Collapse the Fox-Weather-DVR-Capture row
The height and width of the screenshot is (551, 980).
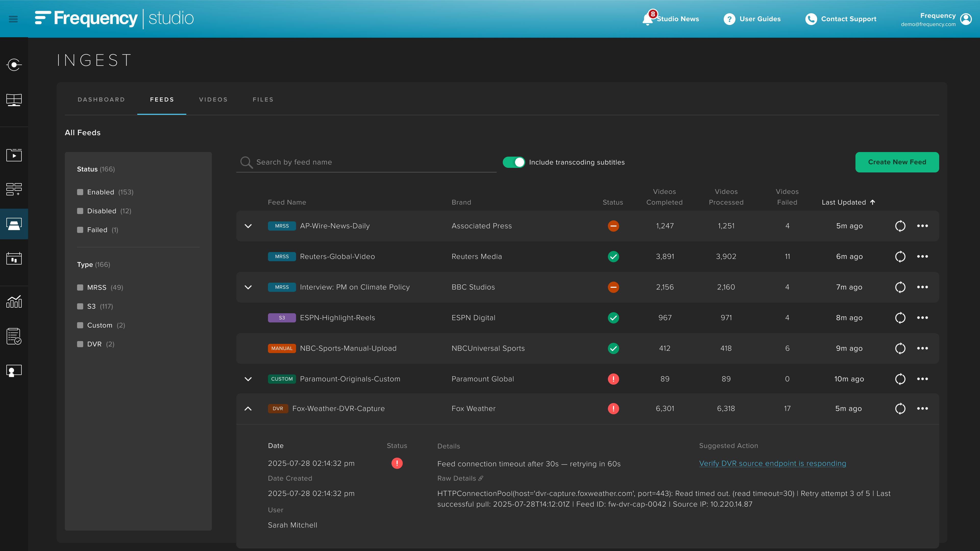click(x=248, y=408)
